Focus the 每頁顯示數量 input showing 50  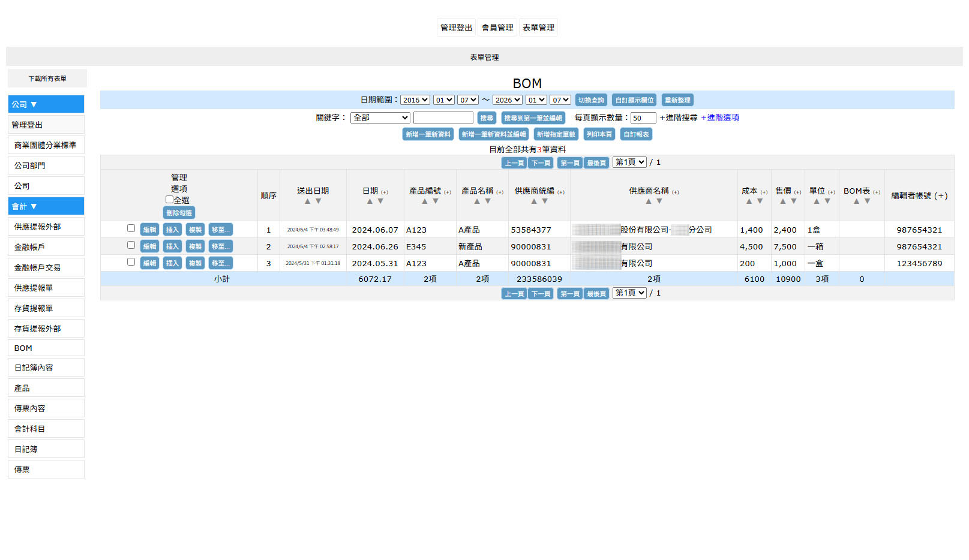643,118
